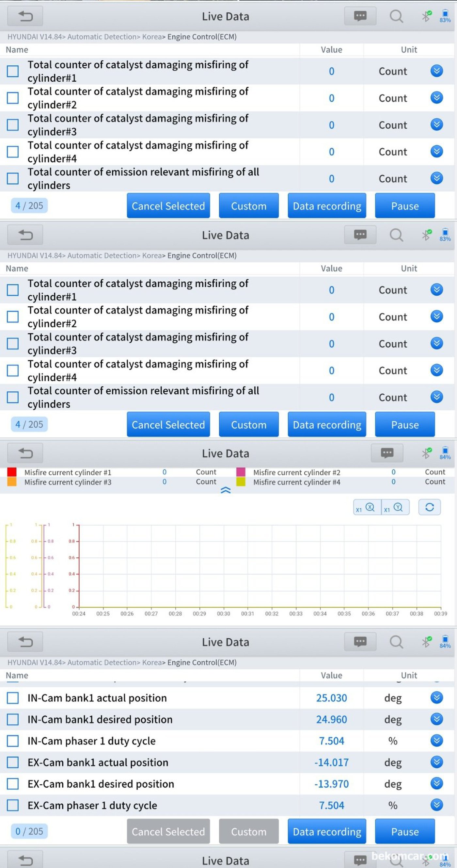Tap the 0 / 205 selection counter
The image size is (457, 868).
click(29, 831)
